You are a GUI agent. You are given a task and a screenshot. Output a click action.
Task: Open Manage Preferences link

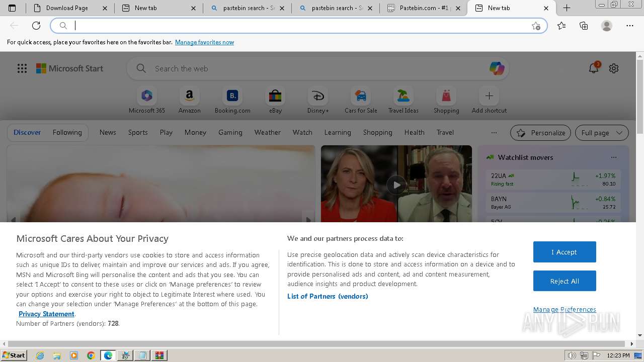(x=565, y=309)
